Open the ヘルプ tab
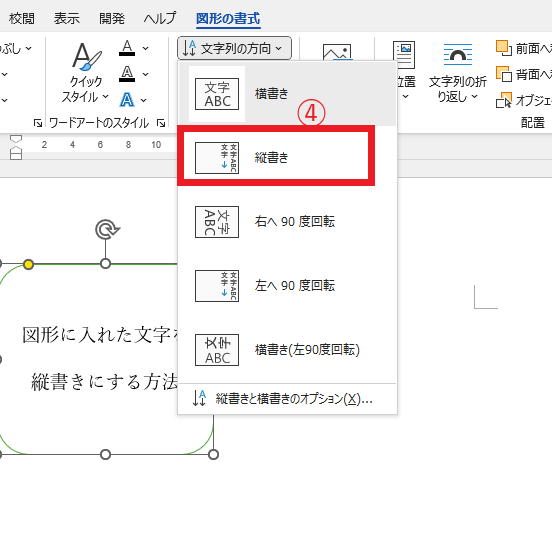The width and height of the screenshot is (552, 540). (x=160, y=18)
